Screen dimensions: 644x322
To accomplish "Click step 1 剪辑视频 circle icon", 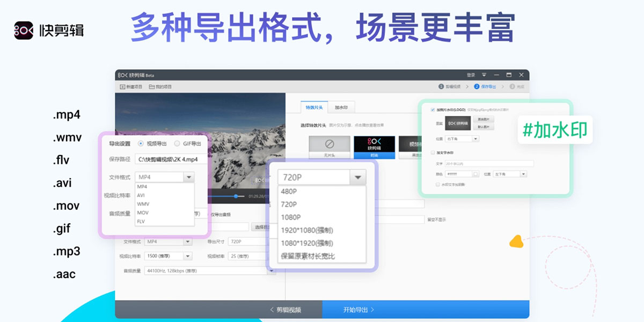I will (441, 86).
